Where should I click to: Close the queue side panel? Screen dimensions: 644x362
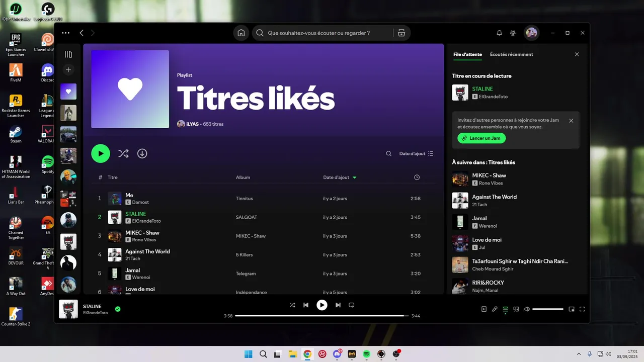click(x=577, y=54)
